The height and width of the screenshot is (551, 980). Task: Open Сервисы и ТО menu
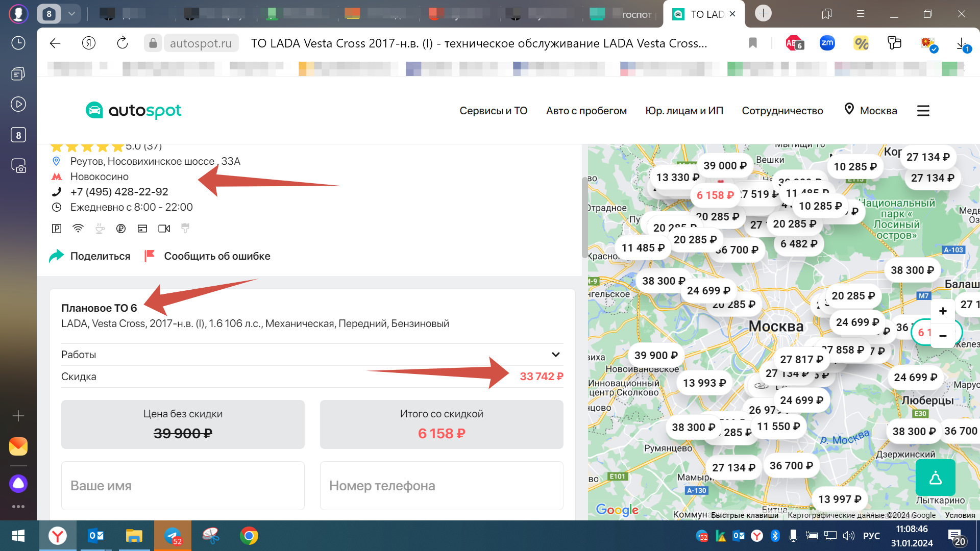493,111
